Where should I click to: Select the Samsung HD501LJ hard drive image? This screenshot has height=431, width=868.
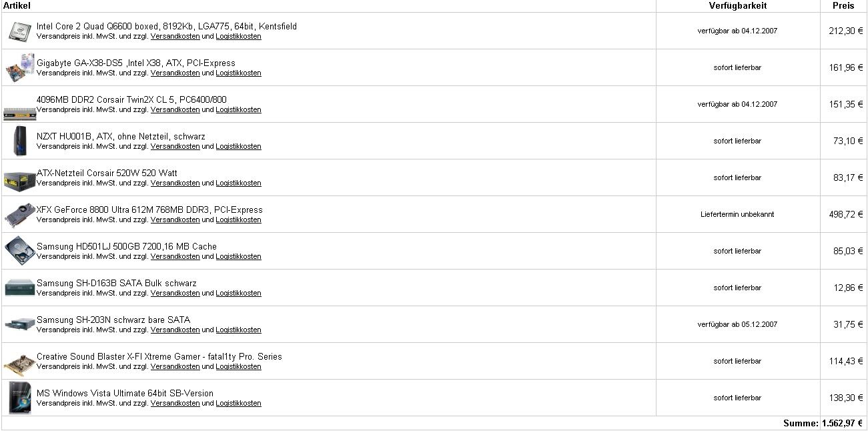point(20,251)
